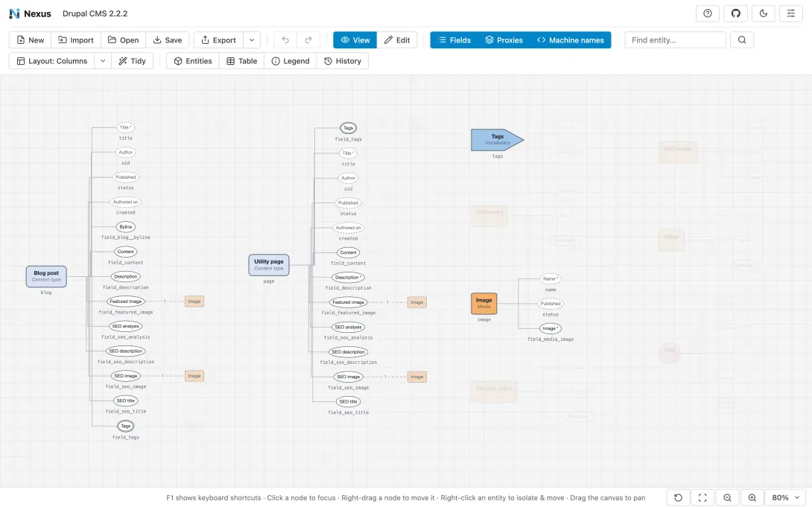
Task: Click Blog post's SEO analysis field node
Action: (x=125, y=326)
